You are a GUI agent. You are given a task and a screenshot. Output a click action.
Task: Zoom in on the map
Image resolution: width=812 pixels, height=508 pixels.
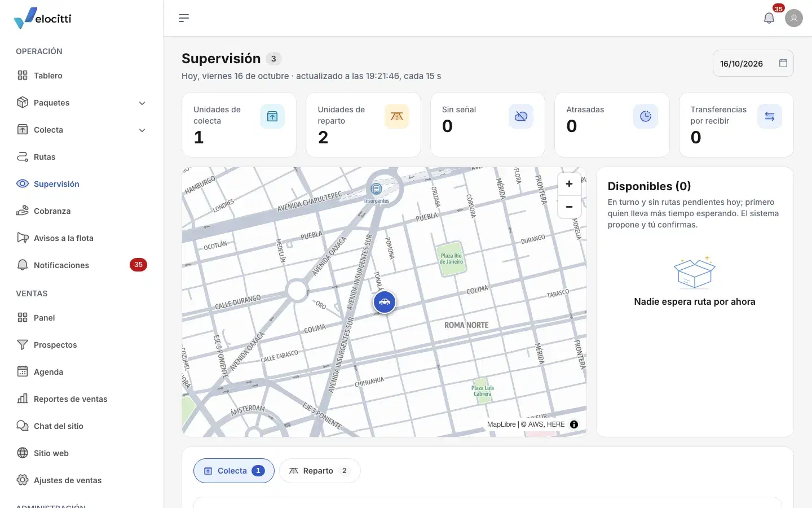(x=569, y=184)
